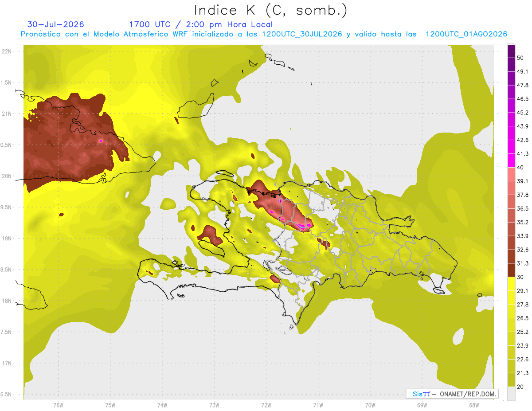Click the latitude label '17N'
Viewport: 532px width, 411px height.
click(7, 363)
